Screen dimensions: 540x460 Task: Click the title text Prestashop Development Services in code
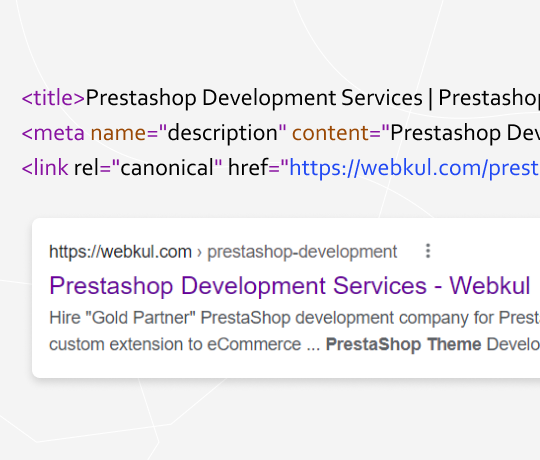pos(254,97)
